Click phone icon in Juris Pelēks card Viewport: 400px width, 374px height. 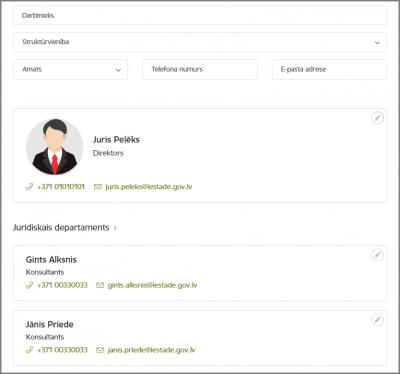(29, 187)
